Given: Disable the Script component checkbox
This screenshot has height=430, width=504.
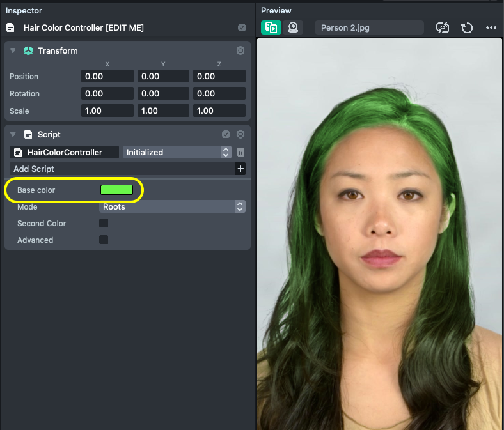Looking at the screenshot, I should pyautogui.click(x=226, y=134).
